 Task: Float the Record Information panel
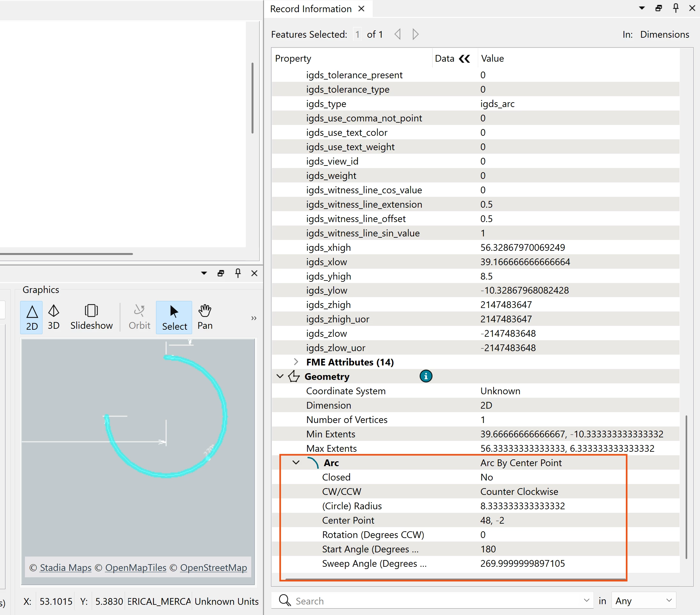point(658,8)
